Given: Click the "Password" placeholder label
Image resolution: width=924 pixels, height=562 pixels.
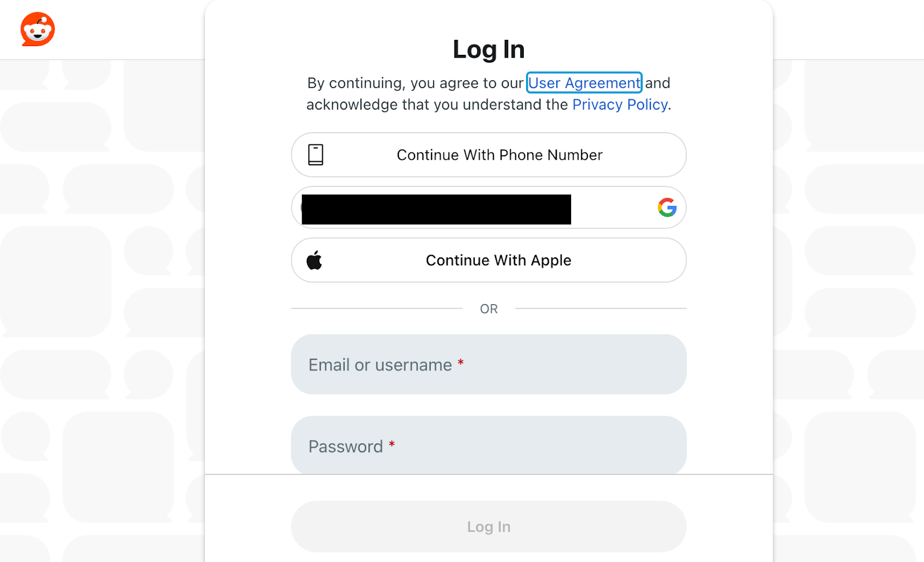Looking at the screenshot, I should point(345,447).
